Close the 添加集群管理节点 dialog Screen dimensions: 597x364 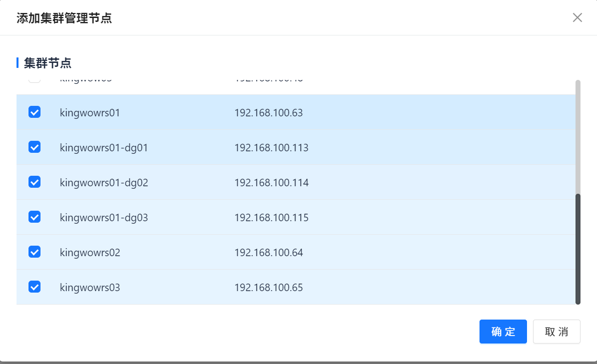577,18
